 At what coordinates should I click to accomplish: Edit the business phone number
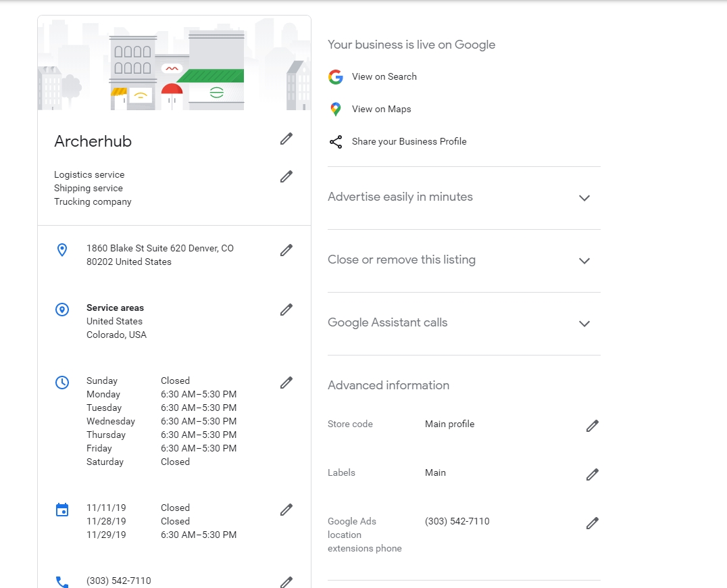[x=286, y=581]
